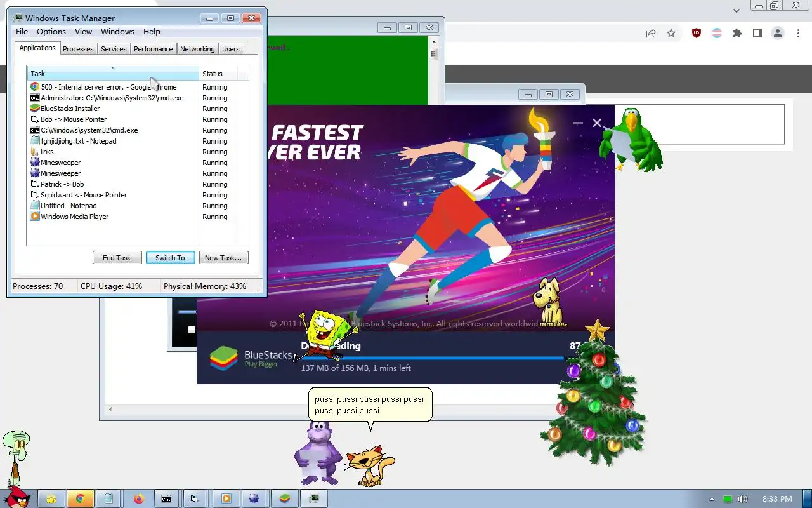The height and width of the screenshot is (508, 812).
Task: Open the Angry Birds start button
Action: (x=17, y=497)
